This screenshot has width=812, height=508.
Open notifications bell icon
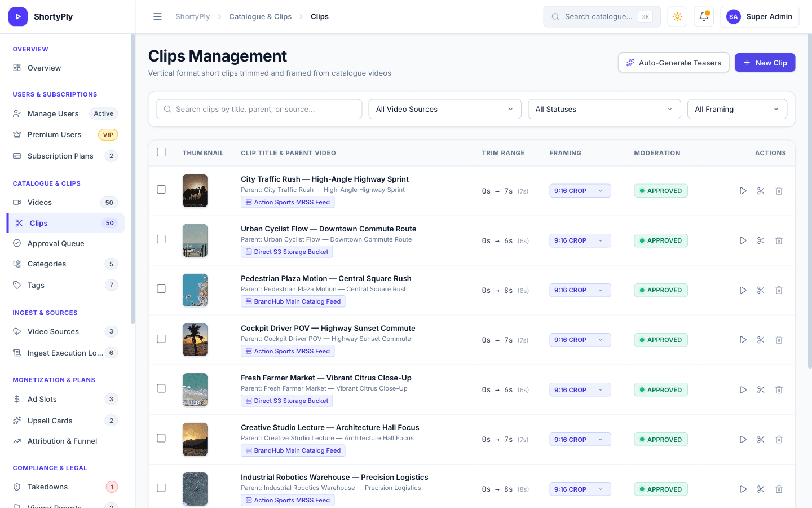704,17
